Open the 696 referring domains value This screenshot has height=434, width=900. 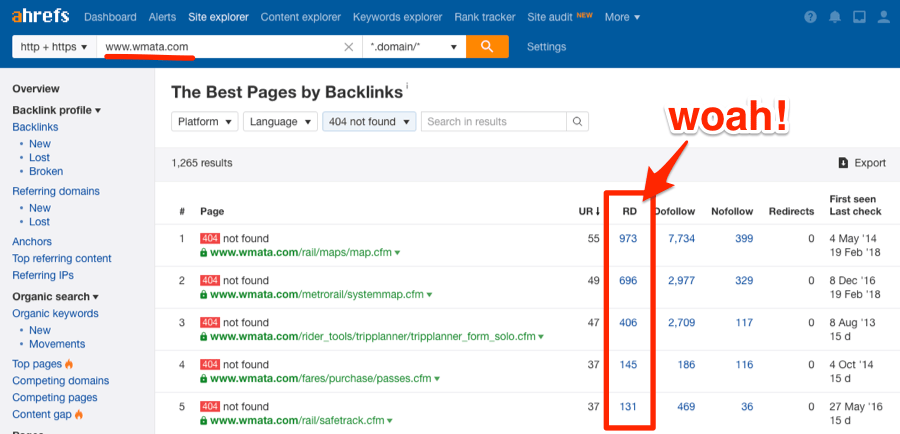[628, 280]
